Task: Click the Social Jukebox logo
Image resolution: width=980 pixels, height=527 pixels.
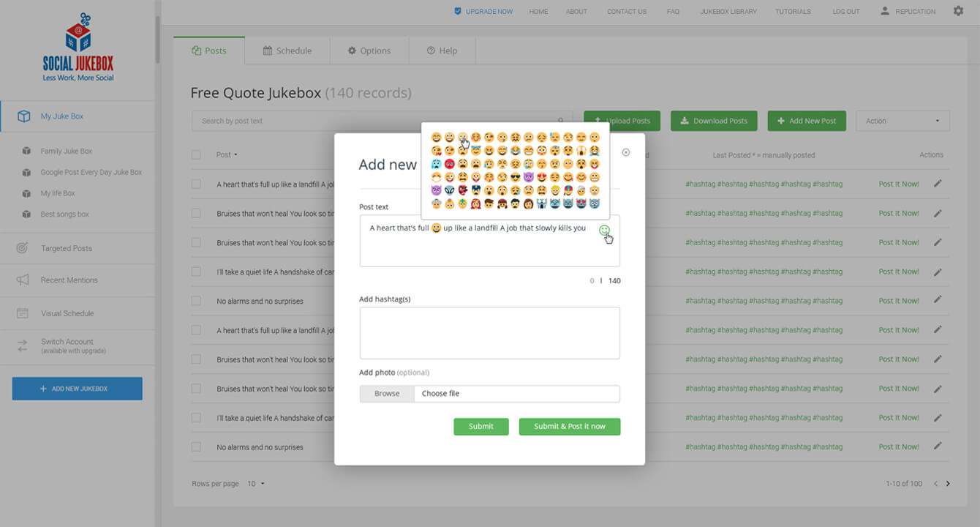Action: click(78, 46)
